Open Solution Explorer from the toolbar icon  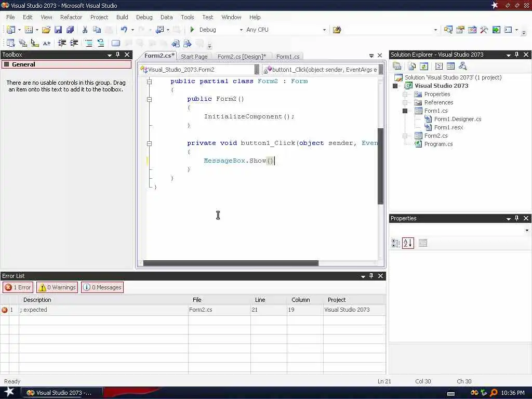(x=448, y=30)
